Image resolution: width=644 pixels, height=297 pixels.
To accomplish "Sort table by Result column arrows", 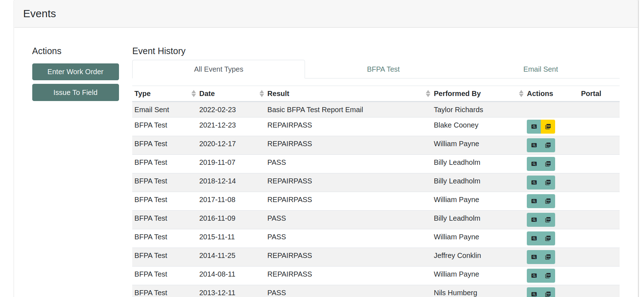I will click(x=428, y=94).
